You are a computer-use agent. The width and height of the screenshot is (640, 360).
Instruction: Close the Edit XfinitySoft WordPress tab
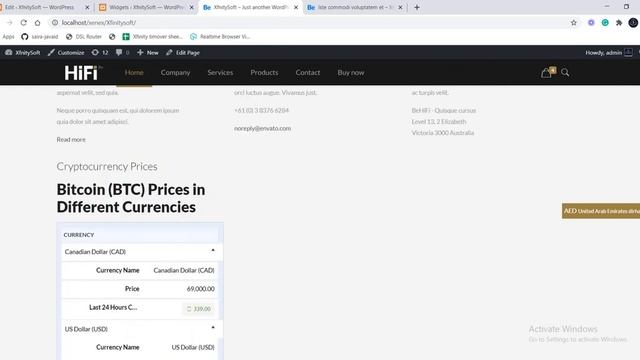[87, 7]
